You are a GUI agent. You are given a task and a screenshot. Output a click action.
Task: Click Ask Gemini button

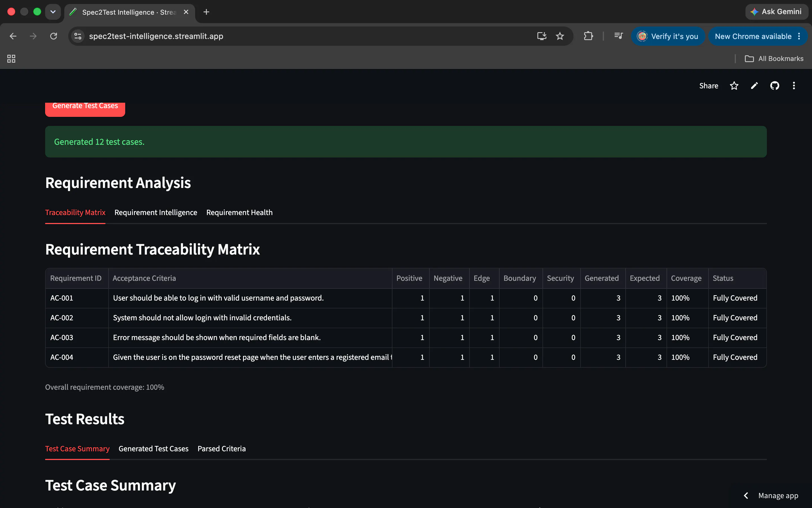click(776, 12)
